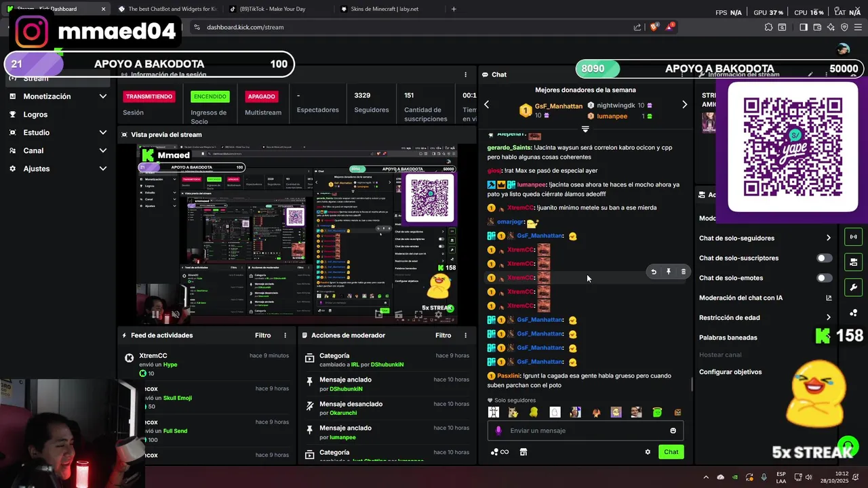Screen dimensions: 868x488
Task: Open Filtro in Feed de actividades
Action: [x=263, y=335]
